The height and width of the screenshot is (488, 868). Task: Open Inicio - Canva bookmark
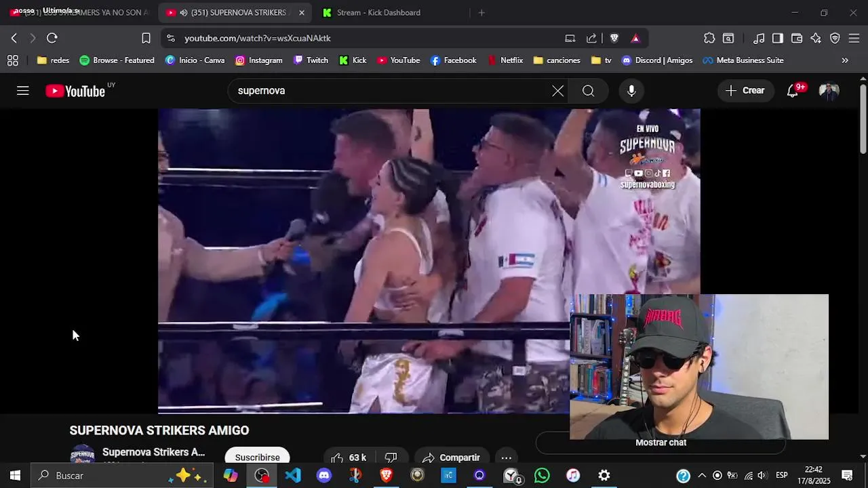[195, 60]
